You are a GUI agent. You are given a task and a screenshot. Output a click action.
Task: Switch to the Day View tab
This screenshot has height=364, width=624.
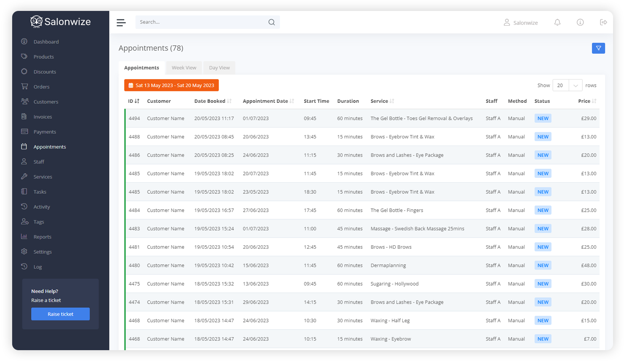pyautogui.click(x=219, y=68)
